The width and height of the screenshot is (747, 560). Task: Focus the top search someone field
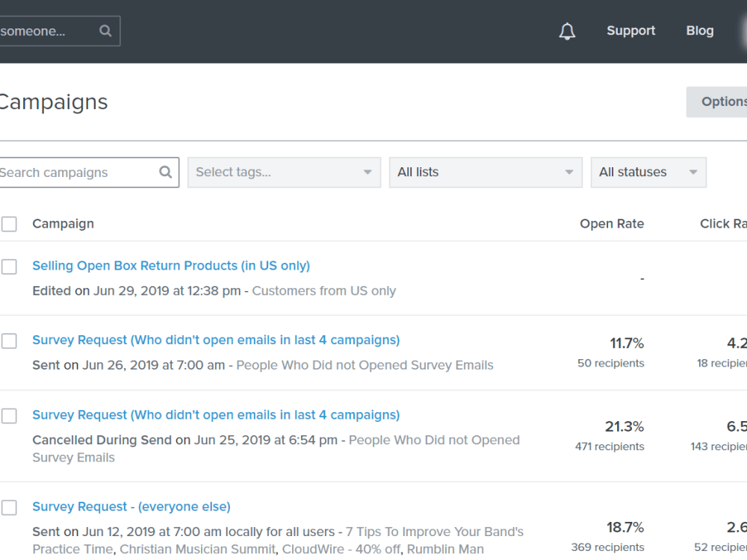tap(60, 31)
